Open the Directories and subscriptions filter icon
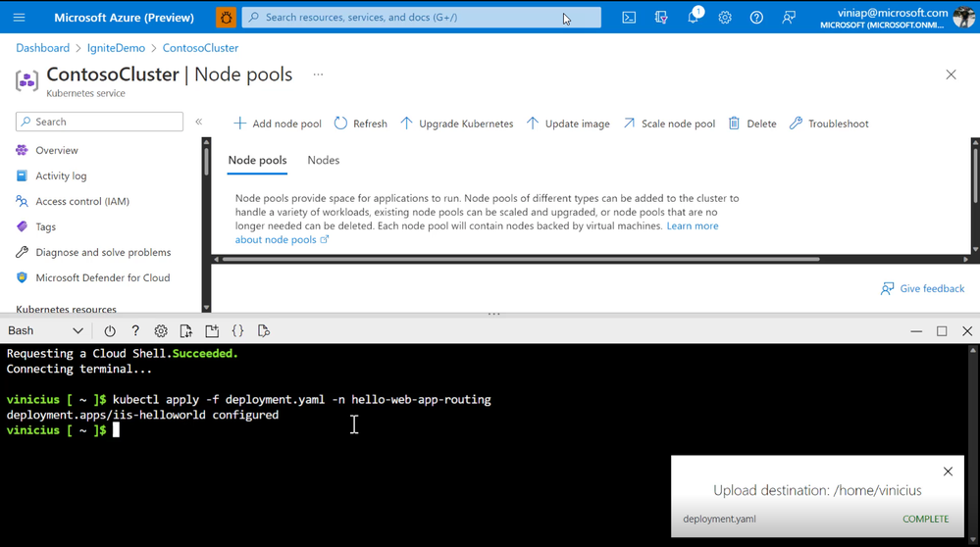 click(660, 18)
